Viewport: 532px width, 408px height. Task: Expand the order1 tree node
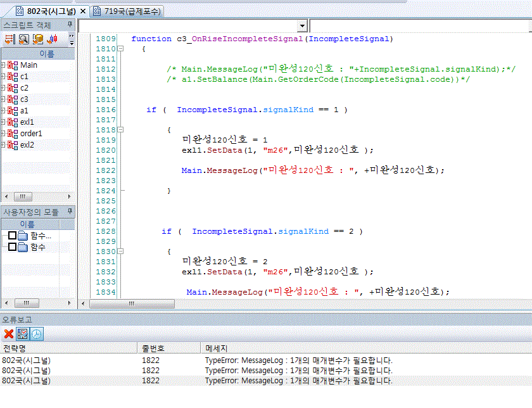3,134
